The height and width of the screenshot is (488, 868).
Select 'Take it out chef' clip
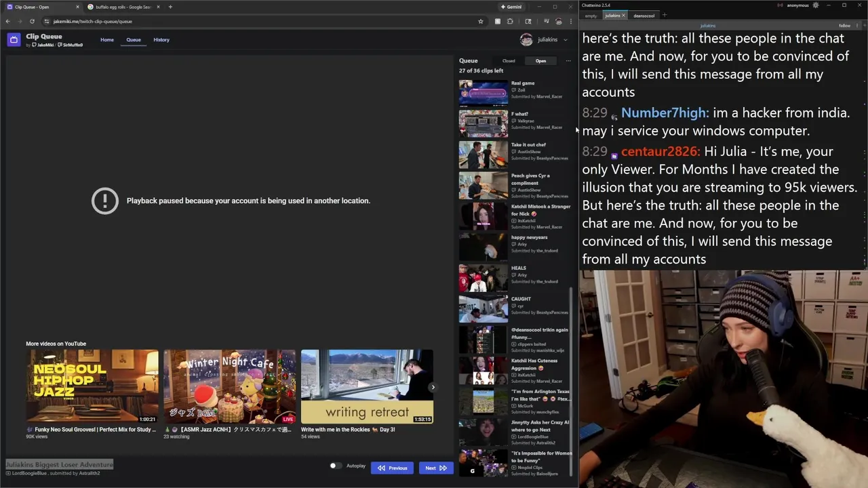514,153
